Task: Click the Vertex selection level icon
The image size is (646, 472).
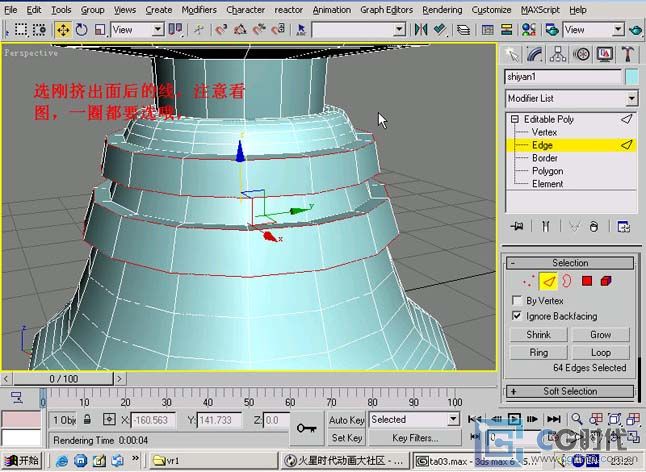Action: click(528, 281)
